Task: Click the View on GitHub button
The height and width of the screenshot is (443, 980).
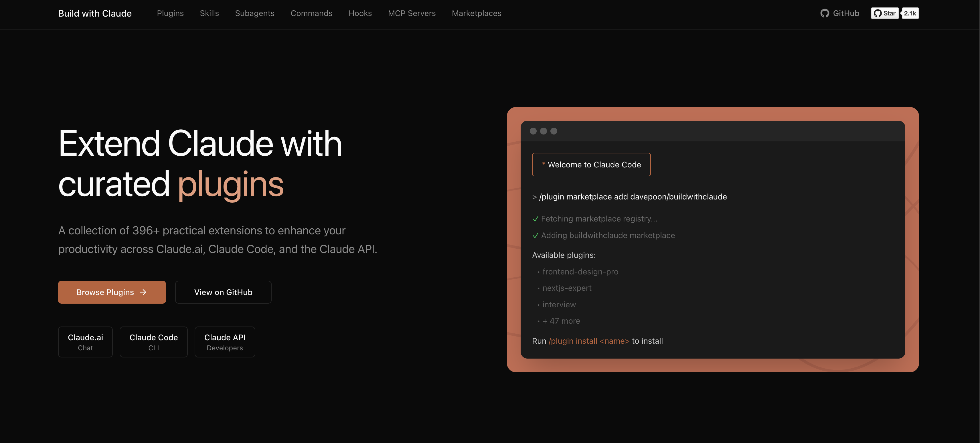Action: 223,292
